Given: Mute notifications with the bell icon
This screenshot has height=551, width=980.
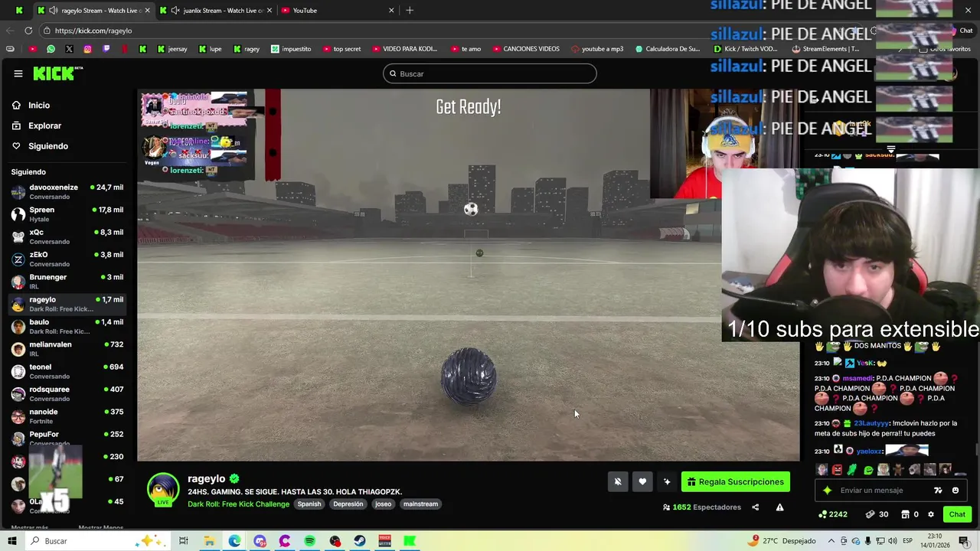Looking at the screenshot, I should pos(618,481).
